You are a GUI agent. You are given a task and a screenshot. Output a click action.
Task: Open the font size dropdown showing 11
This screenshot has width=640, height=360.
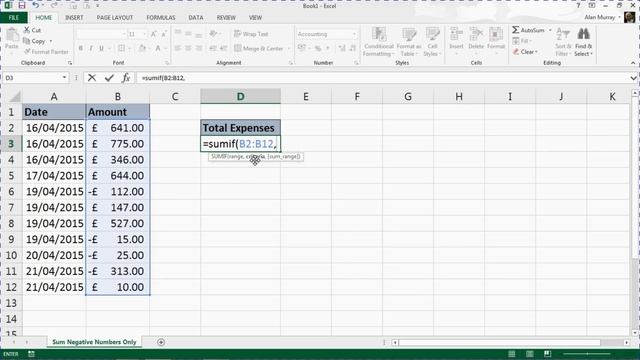[144, 34]
